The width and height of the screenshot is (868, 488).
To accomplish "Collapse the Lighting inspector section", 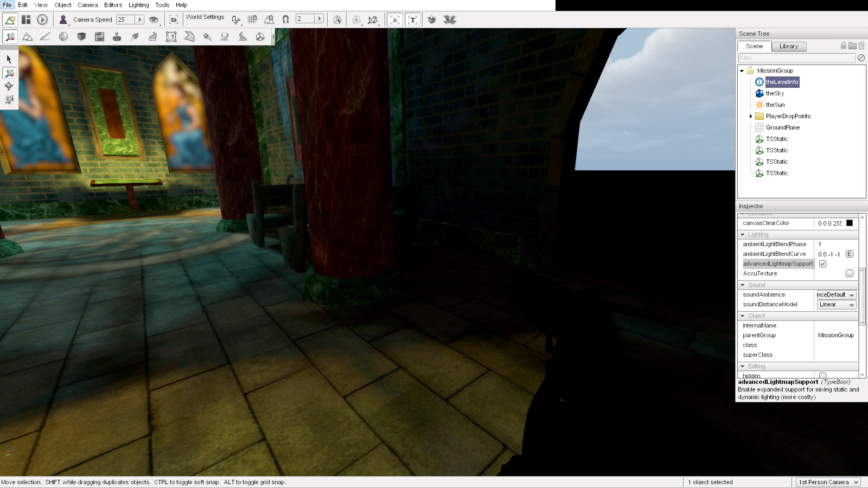I will point(742,235).
